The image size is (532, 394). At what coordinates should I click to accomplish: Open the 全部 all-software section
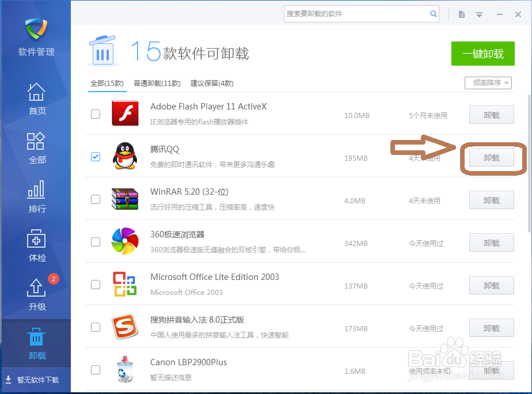point(37,148)
